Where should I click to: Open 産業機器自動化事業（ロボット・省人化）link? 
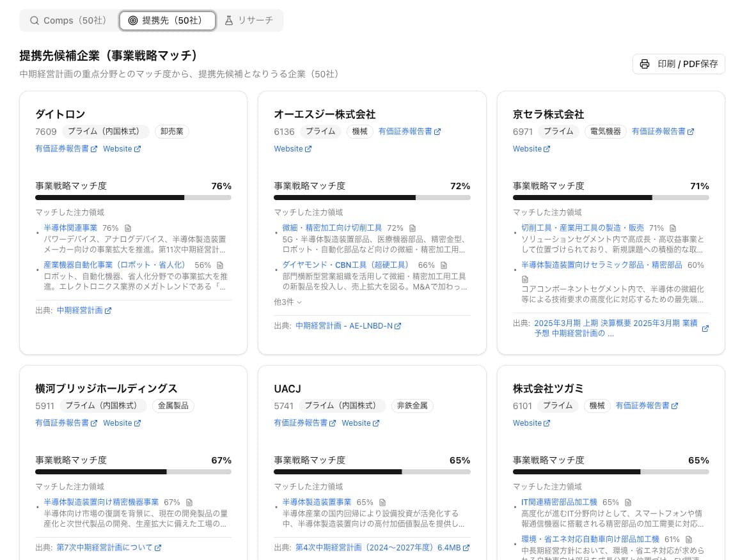coord(114,265)
